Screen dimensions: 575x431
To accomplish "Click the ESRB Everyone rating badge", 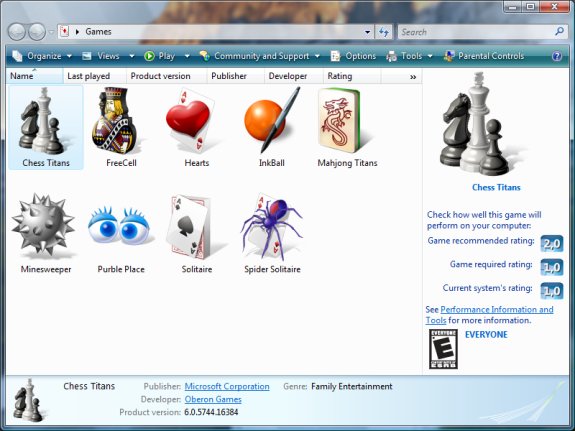I will (443, 349).
